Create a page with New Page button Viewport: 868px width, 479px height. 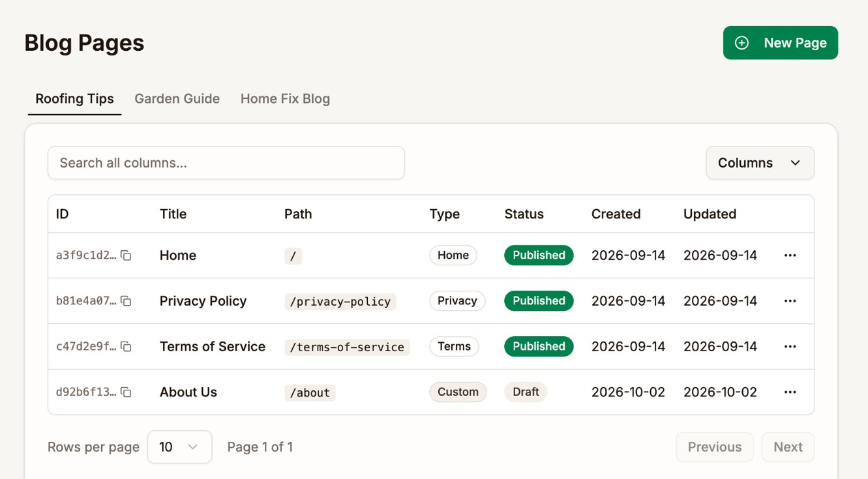(x=780, y=43)
